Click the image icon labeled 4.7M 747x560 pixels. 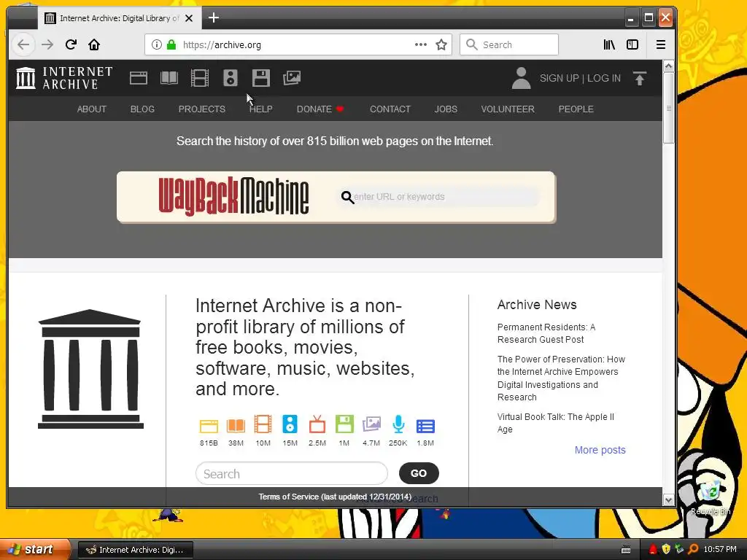pos(371,424)
